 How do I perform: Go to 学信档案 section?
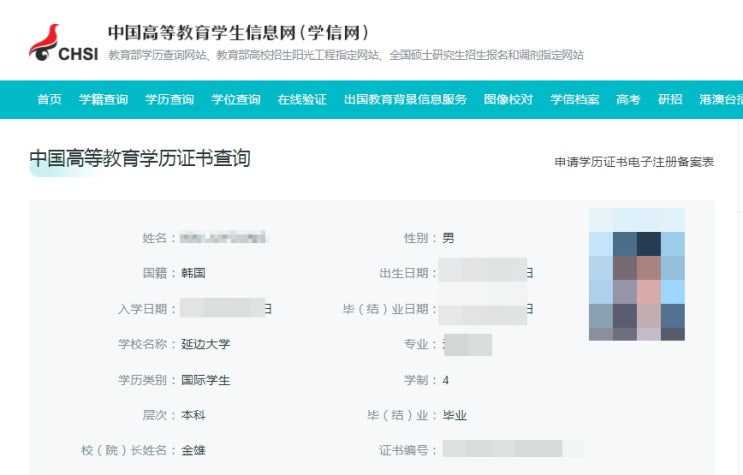[575, 99]
